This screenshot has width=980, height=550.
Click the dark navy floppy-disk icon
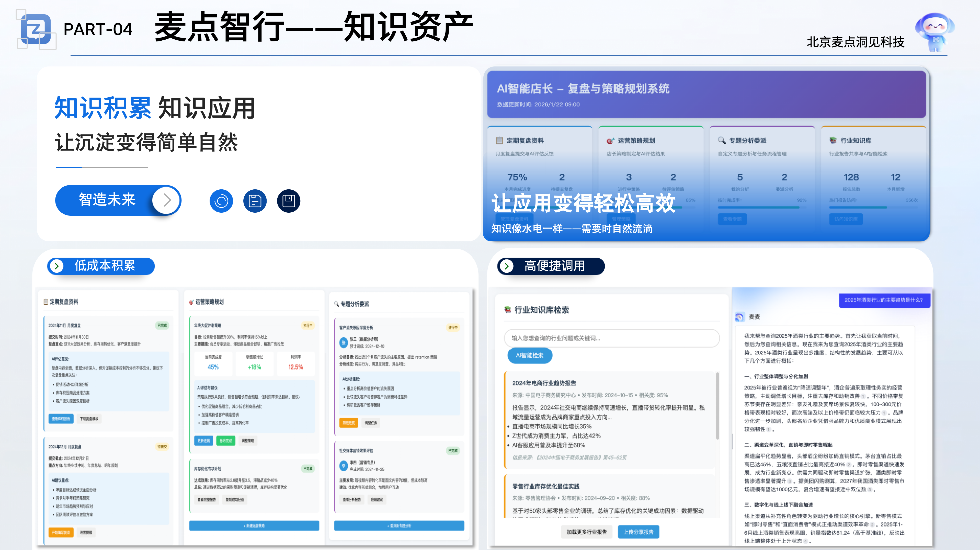[289, 201]
